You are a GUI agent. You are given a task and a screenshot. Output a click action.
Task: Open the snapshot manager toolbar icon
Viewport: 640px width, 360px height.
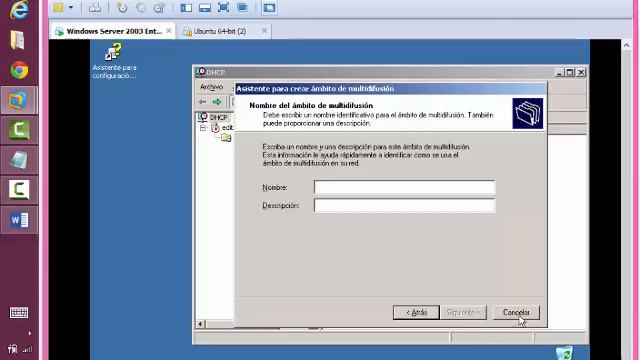159,7
